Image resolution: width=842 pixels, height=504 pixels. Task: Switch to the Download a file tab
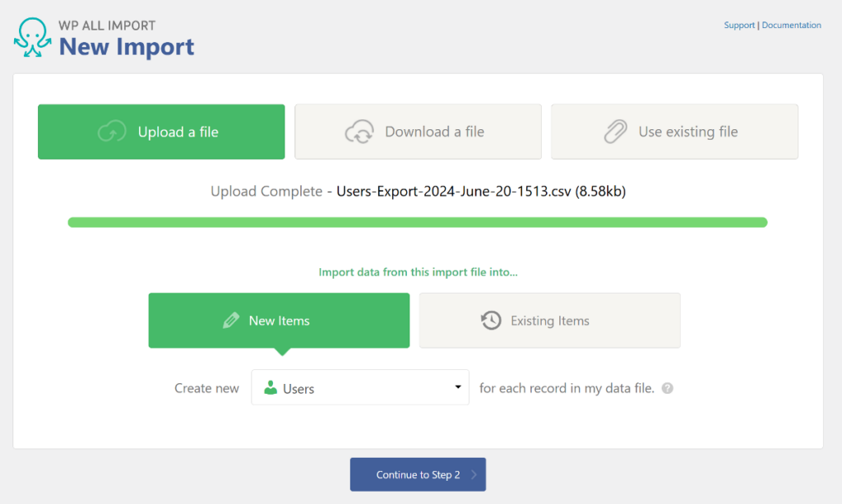pos(418,132)
